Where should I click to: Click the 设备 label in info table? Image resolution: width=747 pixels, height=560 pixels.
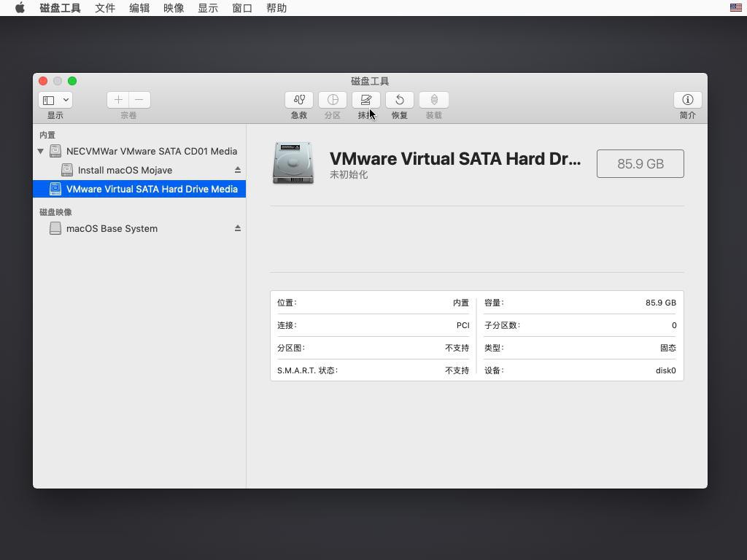coord(494,370)
